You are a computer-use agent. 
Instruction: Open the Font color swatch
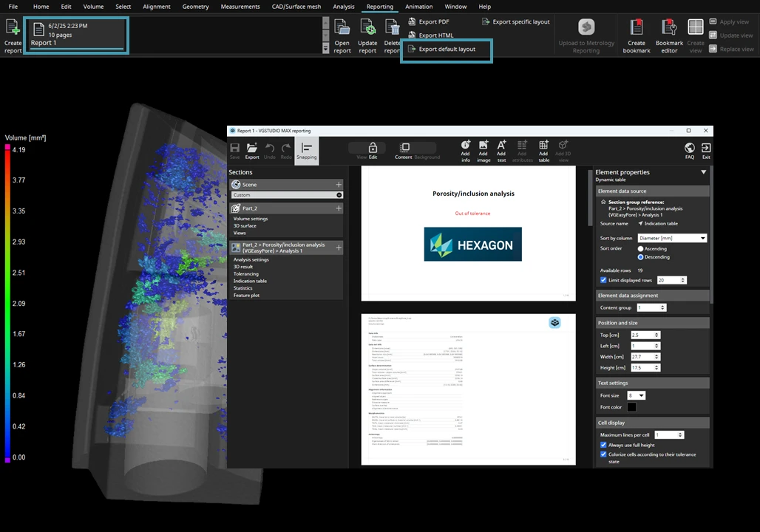[631, 407]
